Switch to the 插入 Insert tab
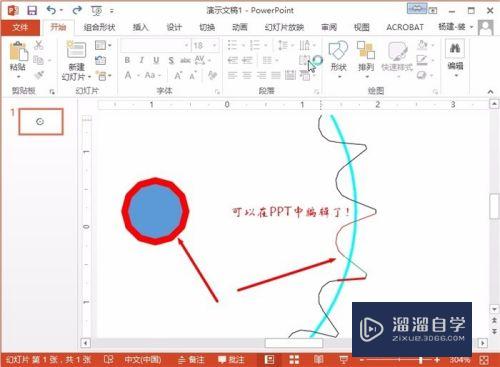Viewport: 500px width, 367px height. pyautogui.click(x=140, y=27)
